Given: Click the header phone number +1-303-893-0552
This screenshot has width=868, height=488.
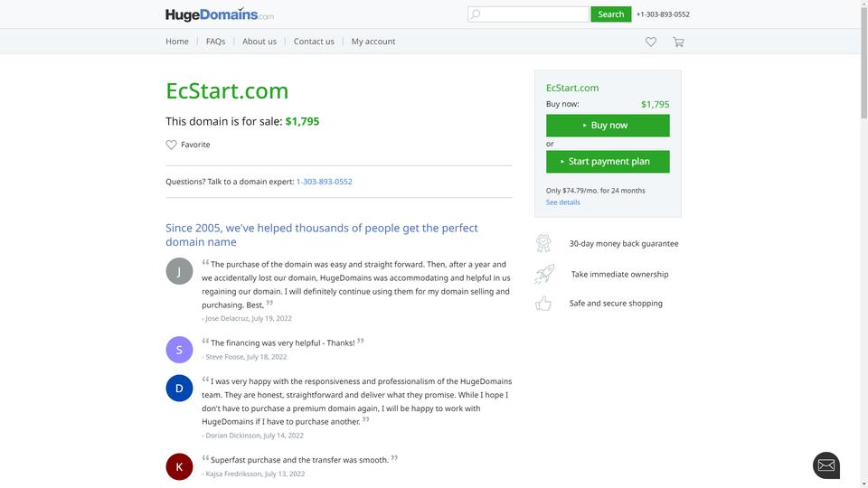Looking at the screenshot, I should (663, 14).
